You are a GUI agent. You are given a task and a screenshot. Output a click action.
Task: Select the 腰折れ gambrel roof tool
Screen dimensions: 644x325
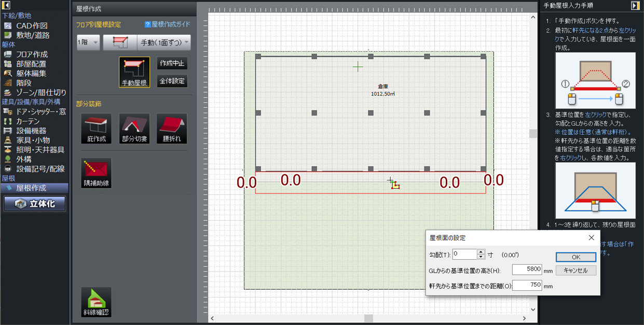click(172, 129)
